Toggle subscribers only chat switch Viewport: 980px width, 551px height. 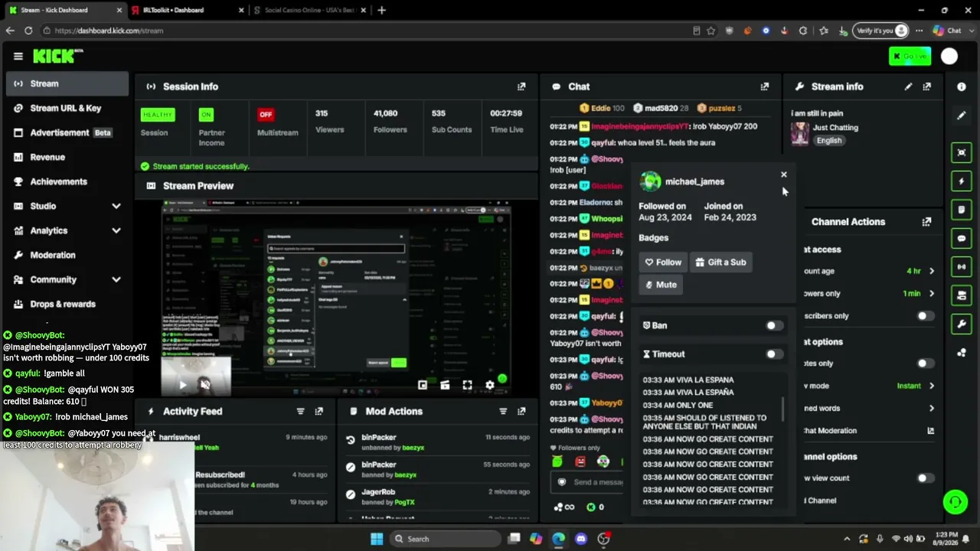(x=925, y=316)
